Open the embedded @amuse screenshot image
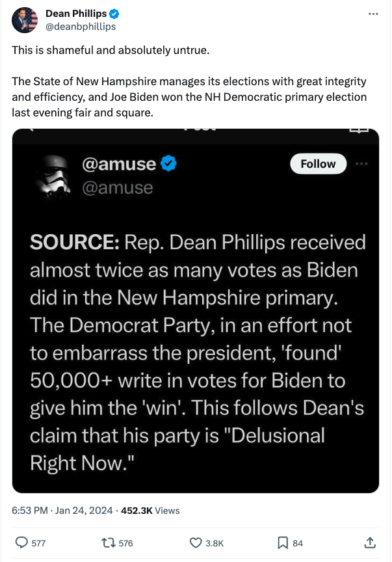 (195, 311)
